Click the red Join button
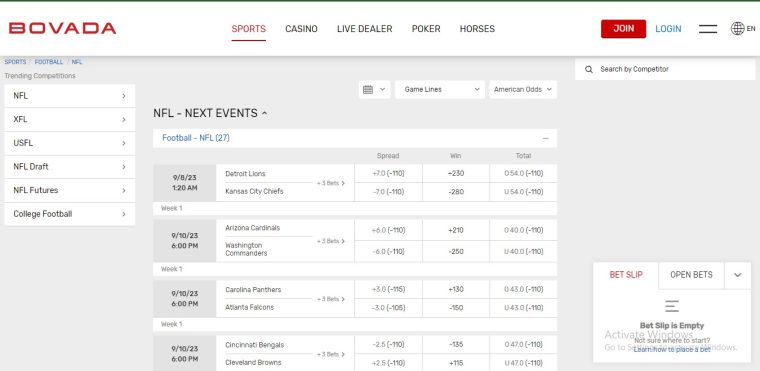Screen dimensions: 760x371 (x=623, y=29)
